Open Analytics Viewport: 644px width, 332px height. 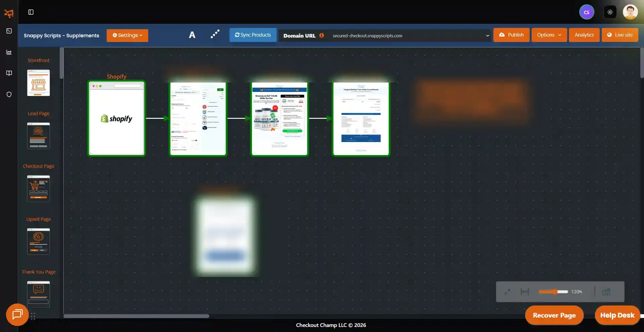584,35
